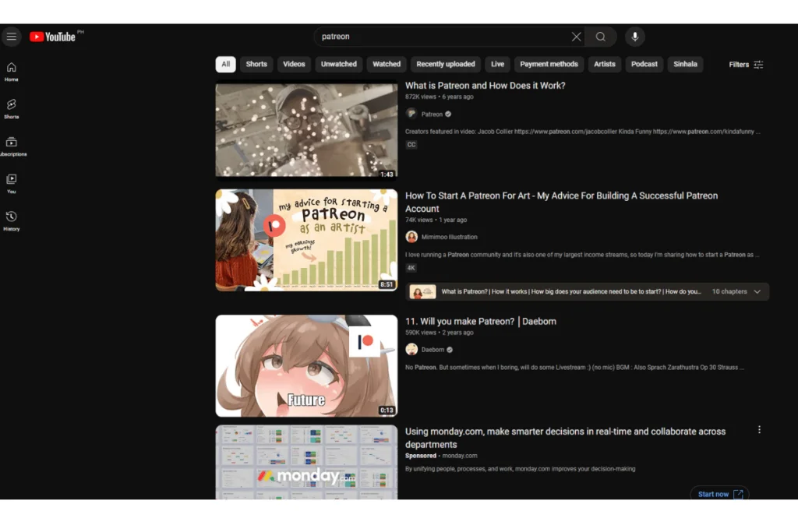Open the ad's three-dot options menu

click(759, 430)
